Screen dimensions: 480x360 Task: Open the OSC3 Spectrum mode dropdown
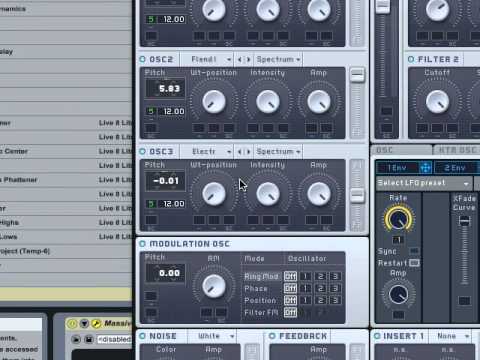[278, 152]
